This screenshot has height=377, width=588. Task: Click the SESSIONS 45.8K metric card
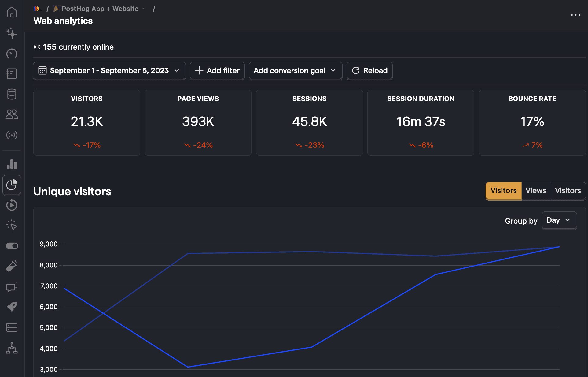(x=309, y=123)
